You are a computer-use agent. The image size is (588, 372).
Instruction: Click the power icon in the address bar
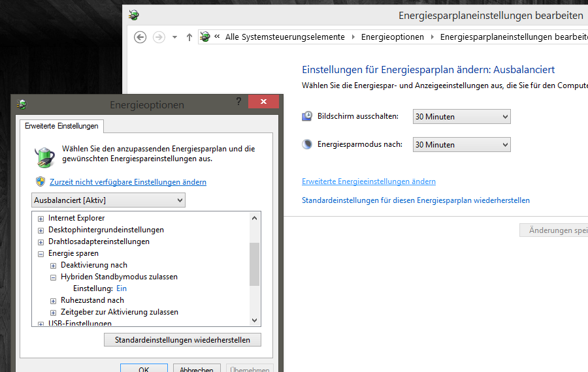(205, 37)
